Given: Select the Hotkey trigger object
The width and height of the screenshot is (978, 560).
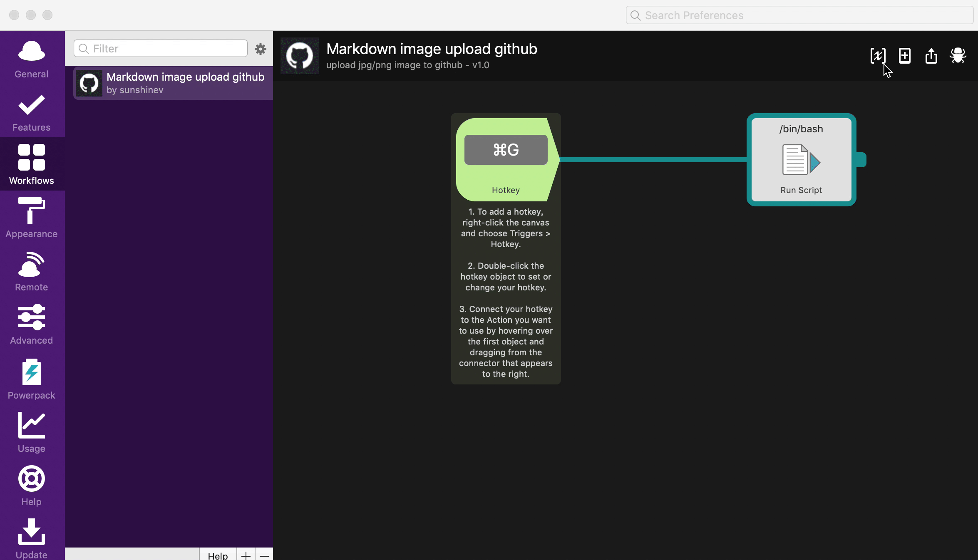Looking at the screenshot, I should pos(508,160).
